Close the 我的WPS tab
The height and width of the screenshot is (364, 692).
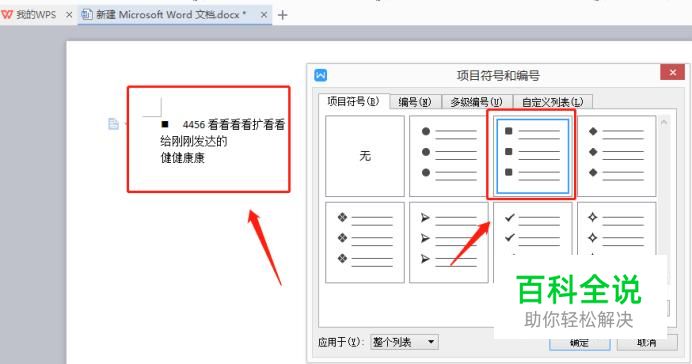click(x=69, y=15)
